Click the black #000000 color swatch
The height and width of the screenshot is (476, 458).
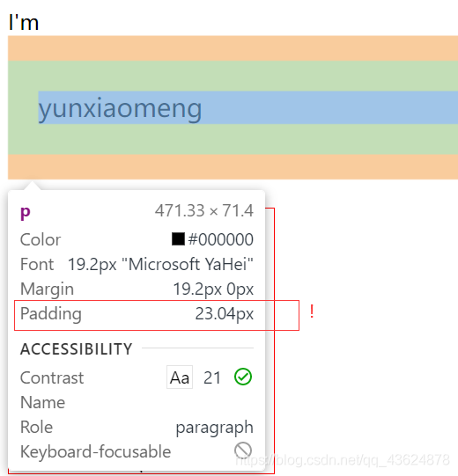[x=178, y=239]
